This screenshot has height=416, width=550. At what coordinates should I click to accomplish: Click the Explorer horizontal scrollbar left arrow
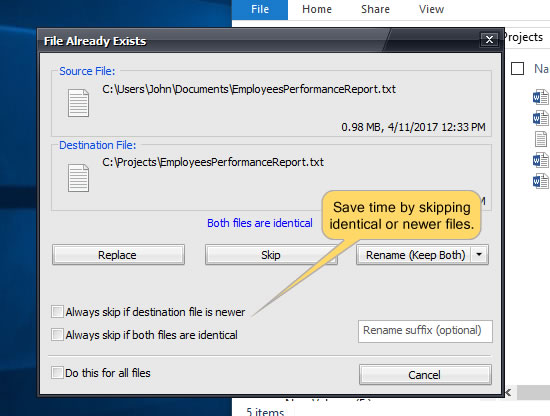508,392
